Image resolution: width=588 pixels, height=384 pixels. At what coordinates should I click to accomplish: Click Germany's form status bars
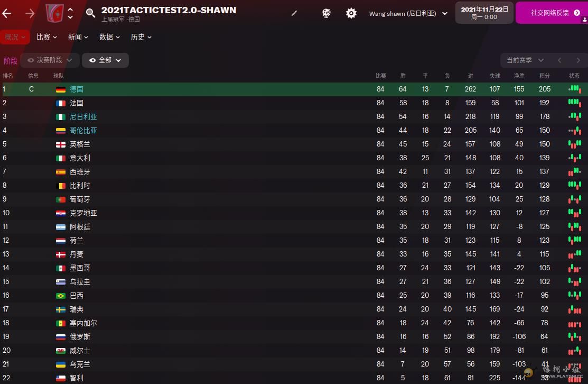pyautogui.click(x=574, y=89)
